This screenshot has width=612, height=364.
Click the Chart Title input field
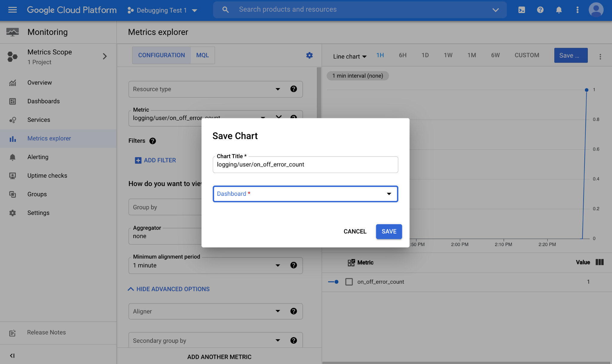coord(305,165)
